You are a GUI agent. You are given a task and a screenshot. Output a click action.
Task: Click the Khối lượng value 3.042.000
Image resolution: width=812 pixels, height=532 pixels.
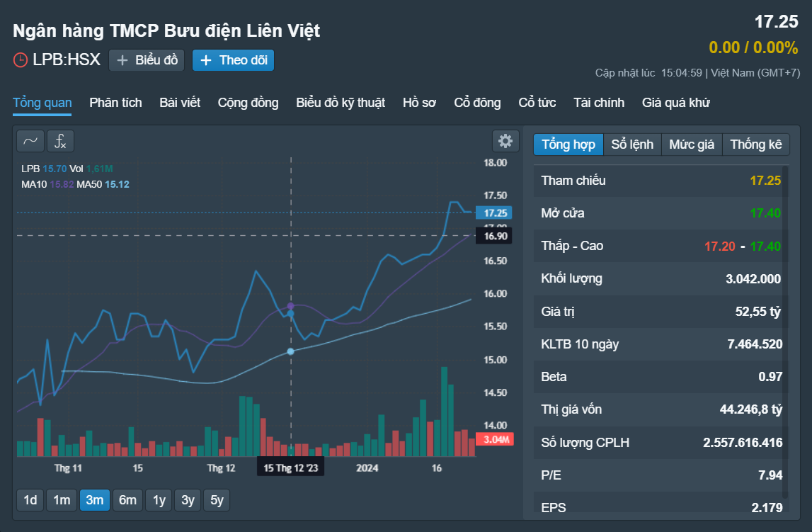(753, 278)
